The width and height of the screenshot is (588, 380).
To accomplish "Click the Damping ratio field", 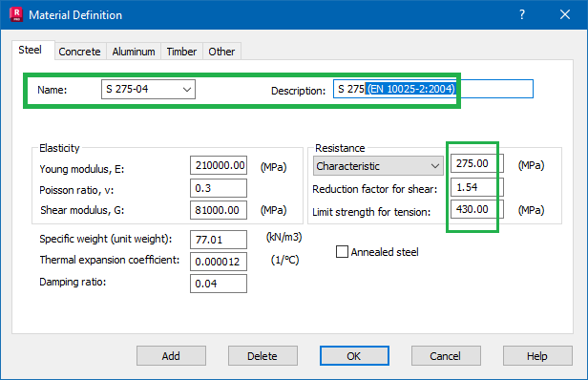I will pos(219,284).
